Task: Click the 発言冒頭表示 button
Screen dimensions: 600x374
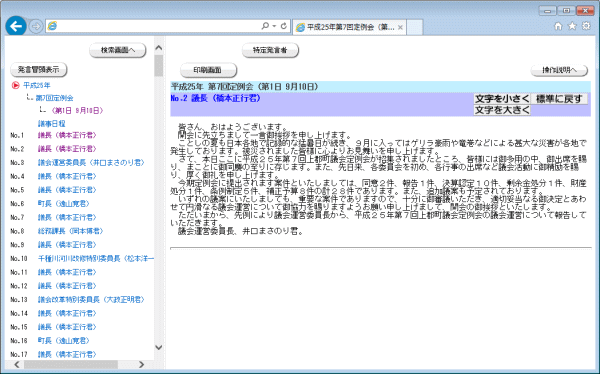Action: [x=39, y=70]
